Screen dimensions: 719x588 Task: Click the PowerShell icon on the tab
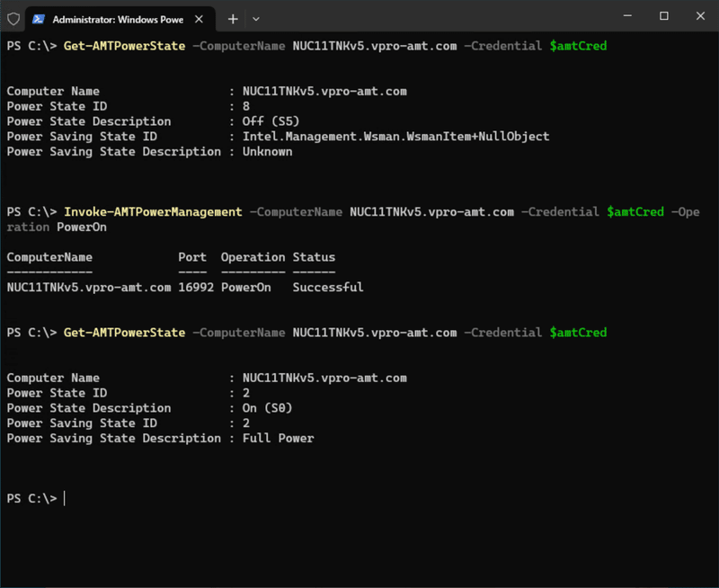(39, 19)
